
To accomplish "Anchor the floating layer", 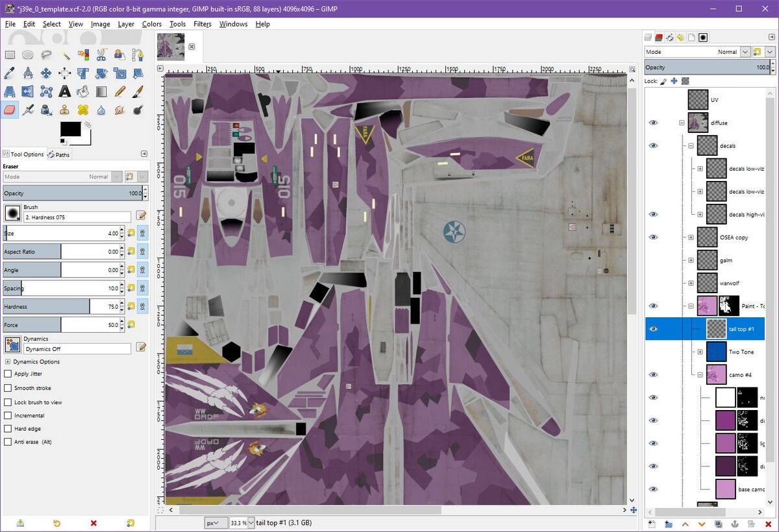I will tap(735, 524).
